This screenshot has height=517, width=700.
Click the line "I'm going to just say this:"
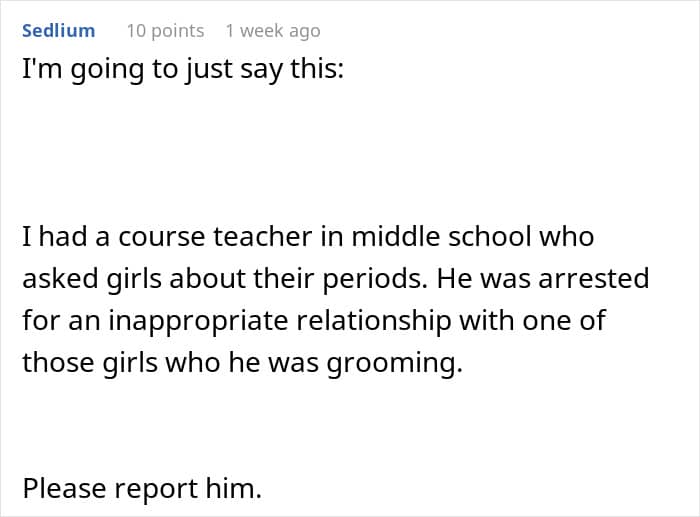183,75
